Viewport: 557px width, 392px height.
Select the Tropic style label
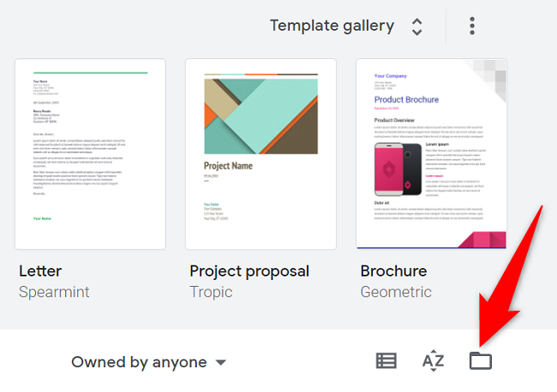tap(211, 293)
